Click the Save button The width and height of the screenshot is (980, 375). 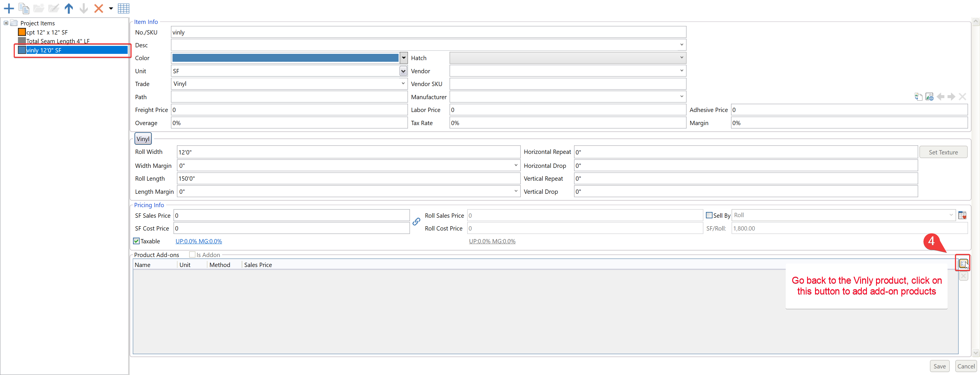[x=939, y=366]
